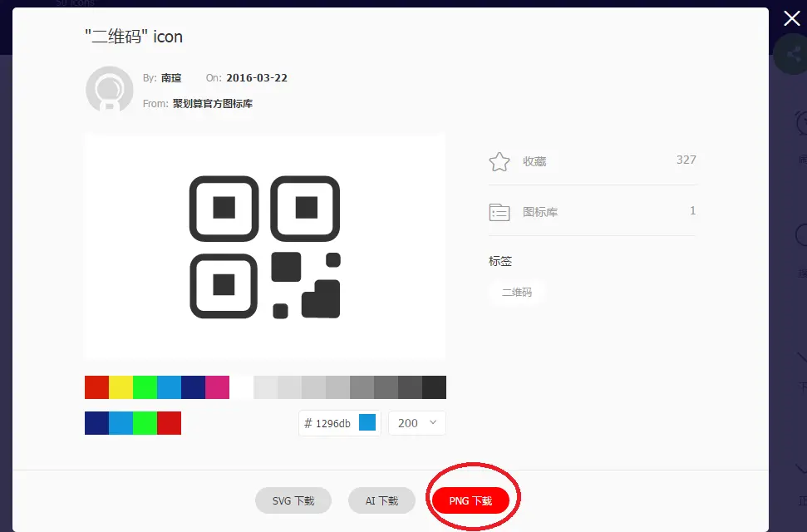This screenshot has height=532, width=807.
Task: Click the folder list icon for 图标库
Action: pos(499,212)
